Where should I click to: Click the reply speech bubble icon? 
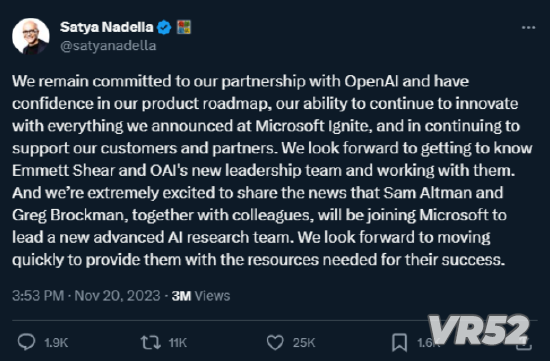click(x=26, y=342)
